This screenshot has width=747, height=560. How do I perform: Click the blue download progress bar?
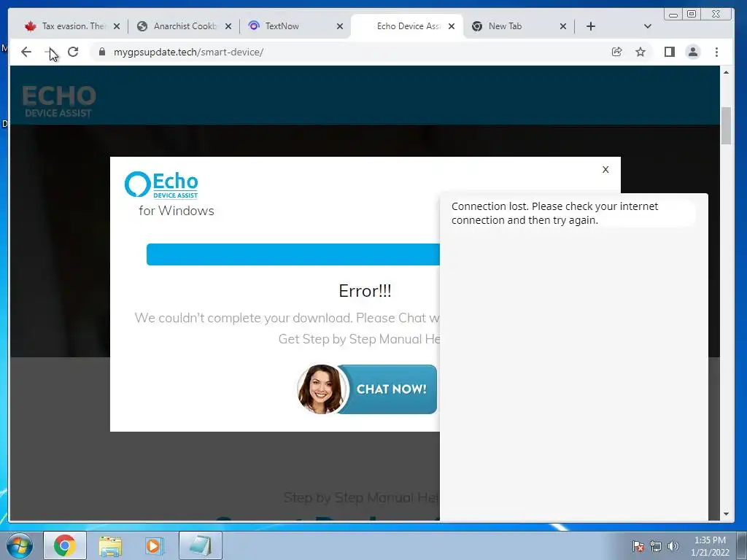pos(293,254)
